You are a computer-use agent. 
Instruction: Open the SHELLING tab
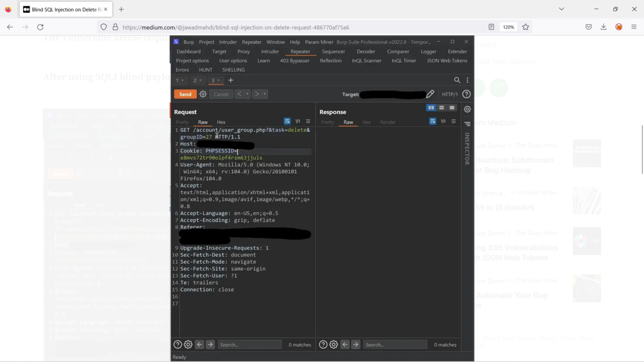tap(233, 70)
